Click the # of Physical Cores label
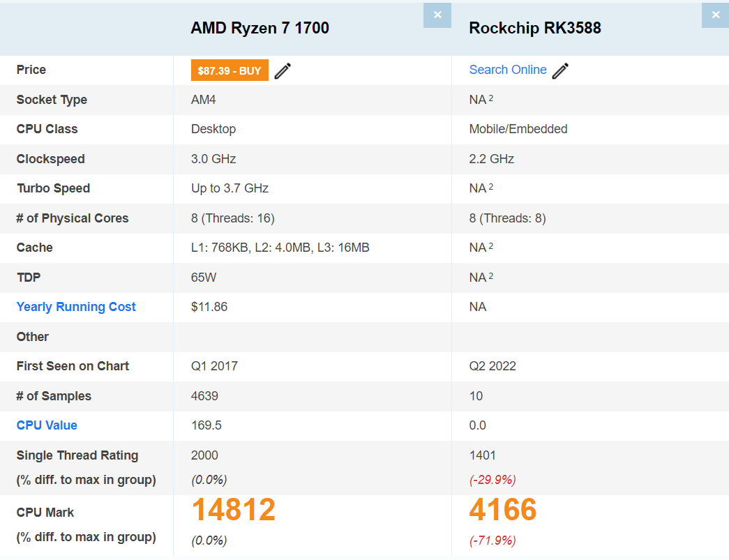This screenshot has width=729, height=560. tap(73, 218)
